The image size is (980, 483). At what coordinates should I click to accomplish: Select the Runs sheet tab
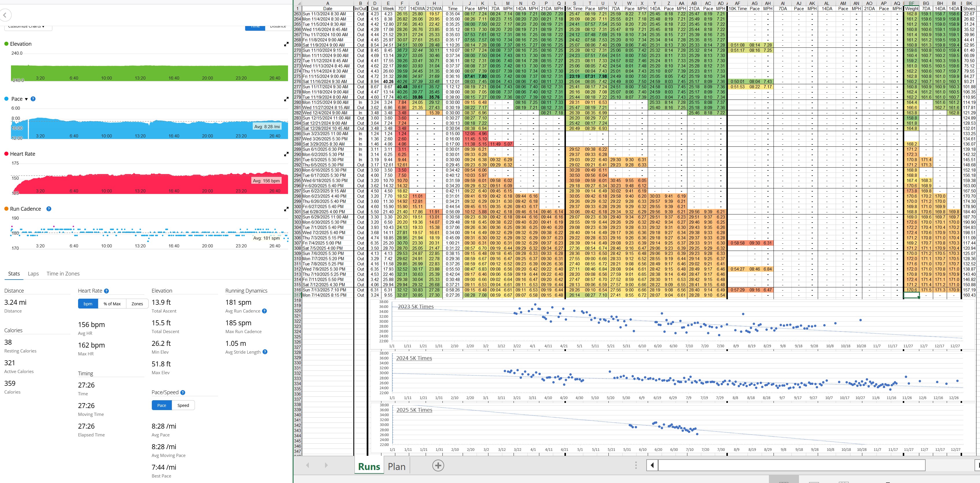click(x=369, y=467)
